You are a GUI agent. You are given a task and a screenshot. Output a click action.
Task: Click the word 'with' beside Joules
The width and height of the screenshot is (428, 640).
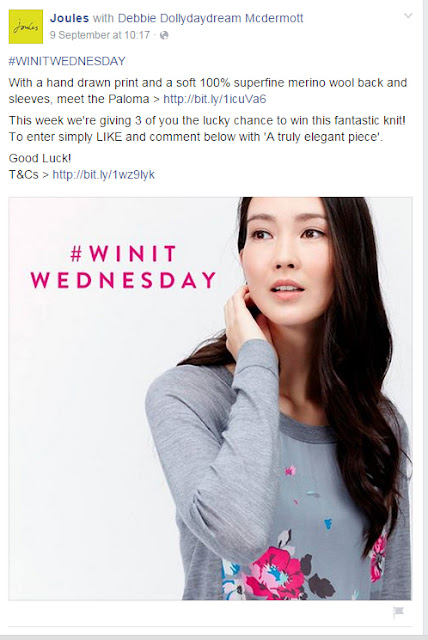[x=103, y=18]
